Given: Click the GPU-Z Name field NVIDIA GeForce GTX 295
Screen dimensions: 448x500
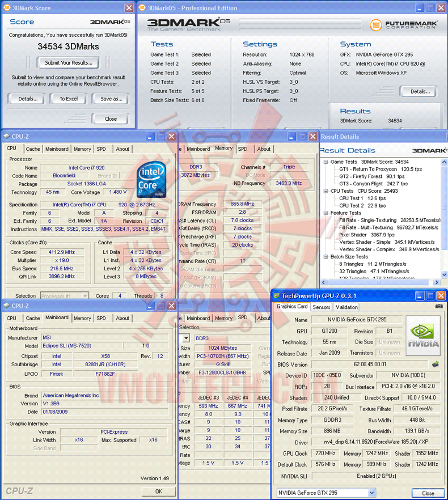Looking at the screenshot, I should point(357,320).
